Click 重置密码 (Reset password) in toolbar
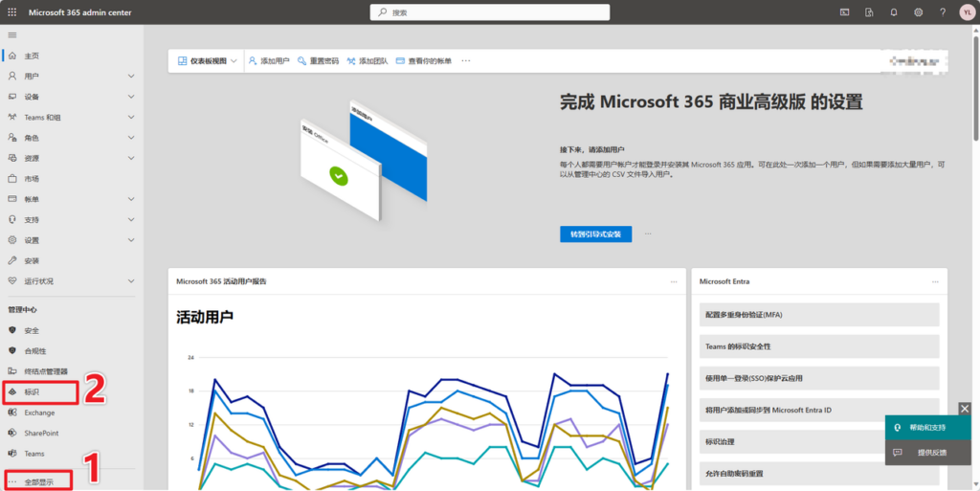Image resolution: width=980 pixels, height=491 pixels. pos(318,60)
